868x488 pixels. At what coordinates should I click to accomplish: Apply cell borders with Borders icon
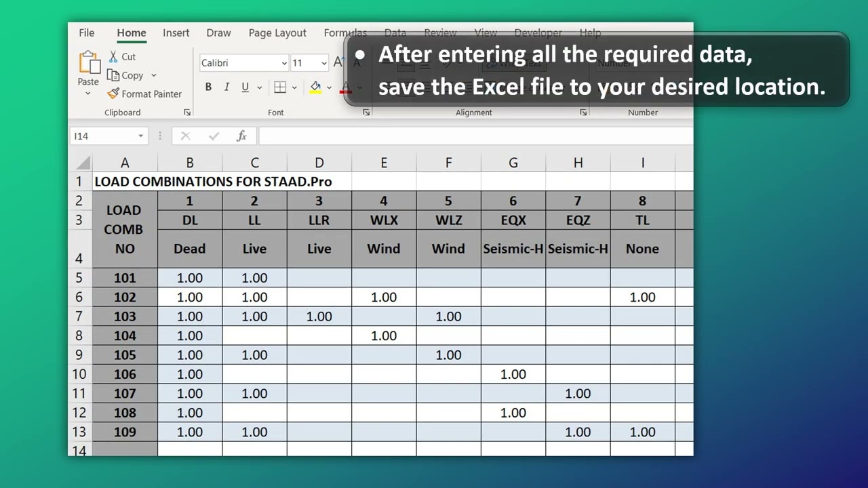pos(280,87)
